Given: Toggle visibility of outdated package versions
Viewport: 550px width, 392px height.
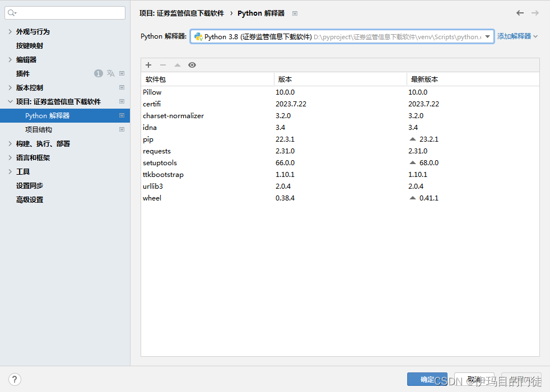Looking at the screenshot, I should pyautogui.click(x=192, y=65).
